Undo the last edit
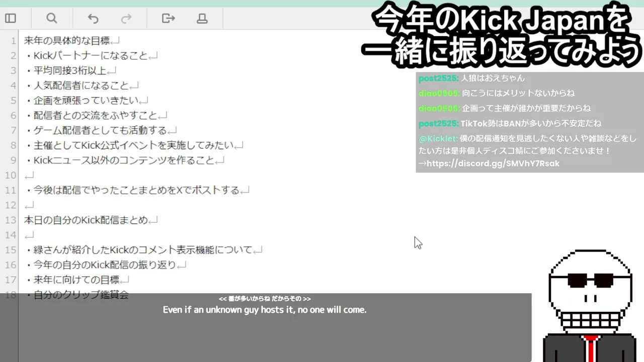This screenshot has width=644, height=362. click(x=93, y=19)
